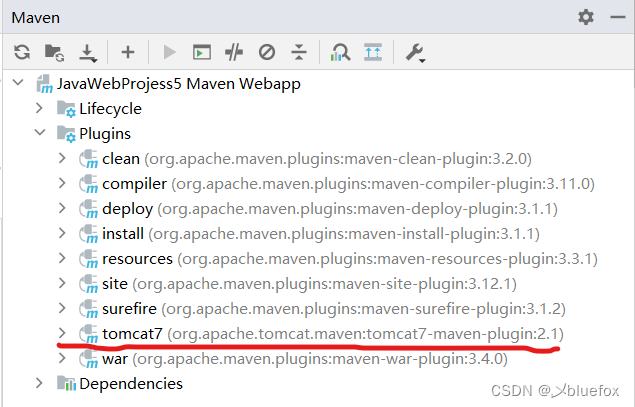Click the install plugin icon

point(88,234)
